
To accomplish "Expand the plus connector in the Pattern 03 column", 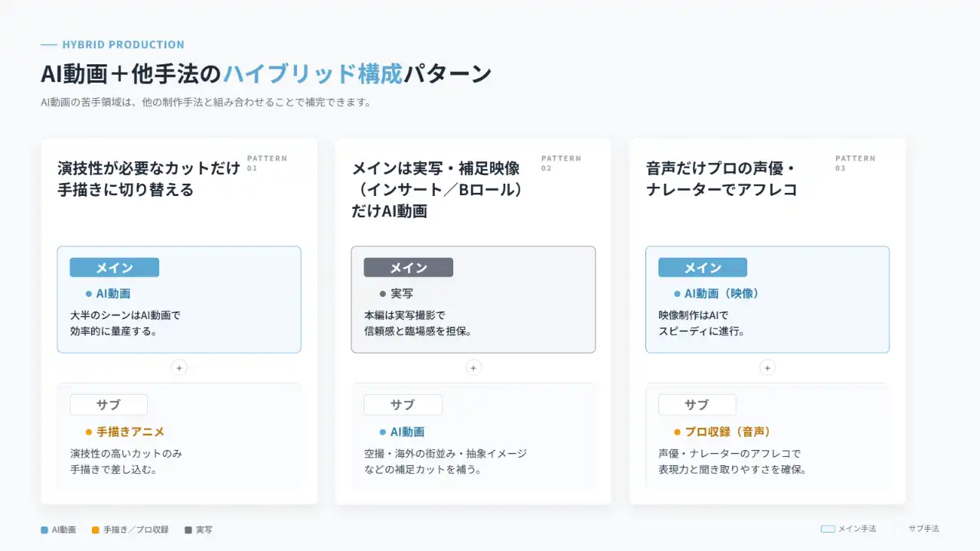I will click(767, 367).
